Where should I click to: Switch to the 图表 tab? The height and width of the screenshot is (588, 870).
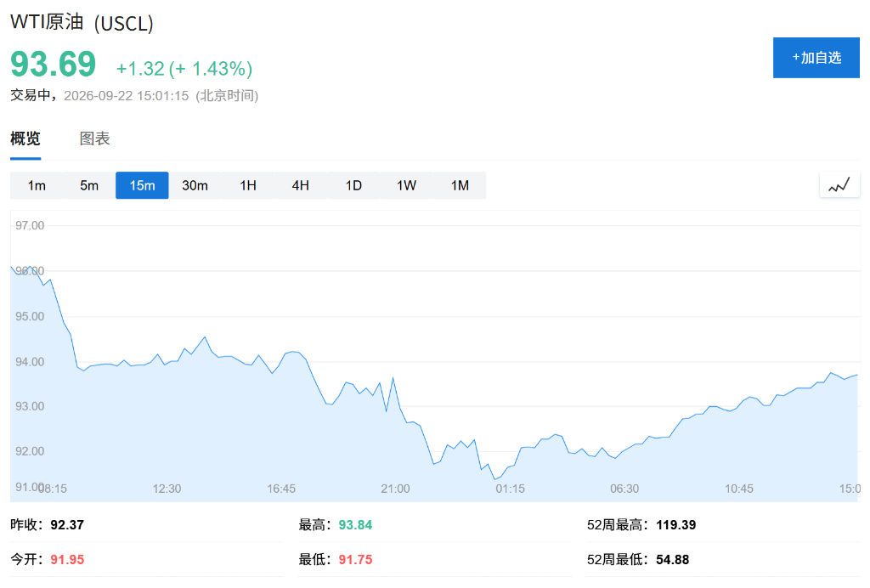[95, 139]
